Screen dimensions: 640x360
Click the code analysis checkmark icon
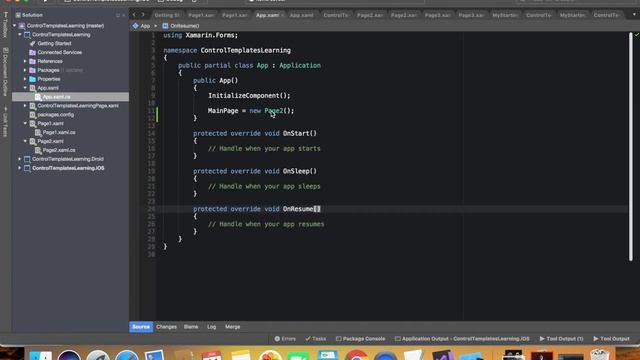tap(636, 35)
